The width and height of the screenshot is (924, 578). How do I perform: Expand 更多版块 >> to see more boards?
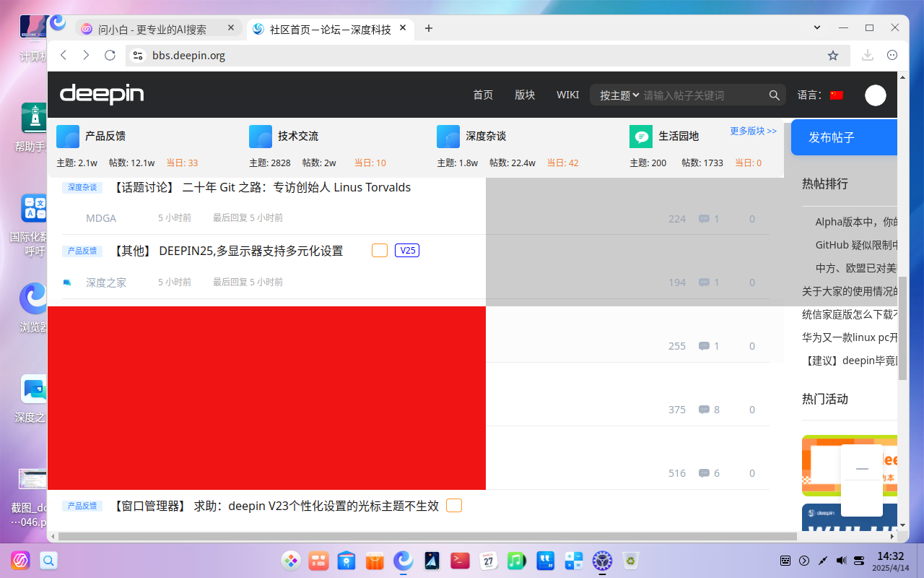(753, 131)
